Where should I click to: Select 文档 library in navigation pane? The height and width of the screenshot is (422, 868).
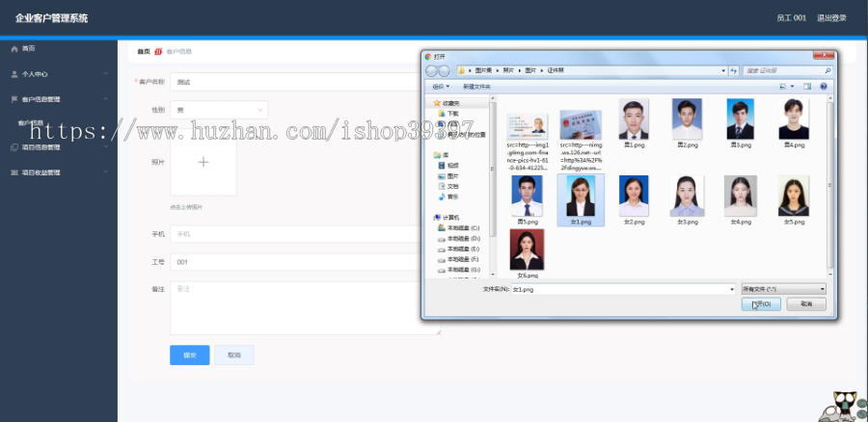click(x=448, y=186)
